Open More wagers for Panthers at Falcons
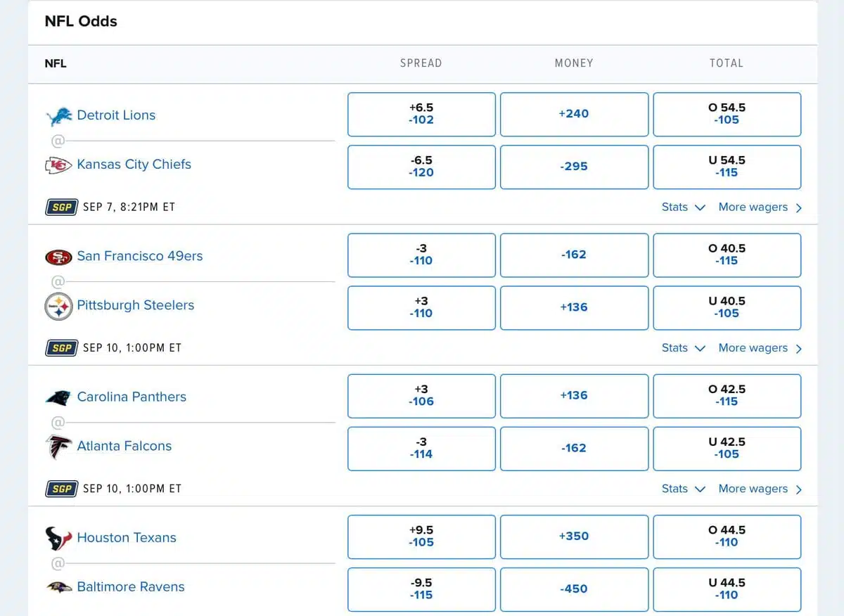 pos(760,489)
